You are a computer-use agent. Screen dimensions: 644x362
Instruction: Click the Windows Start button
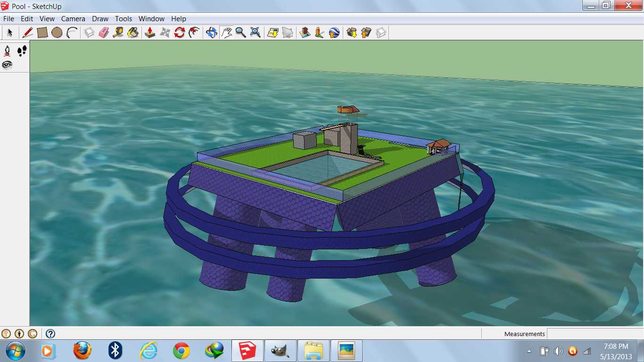point(16,351)
